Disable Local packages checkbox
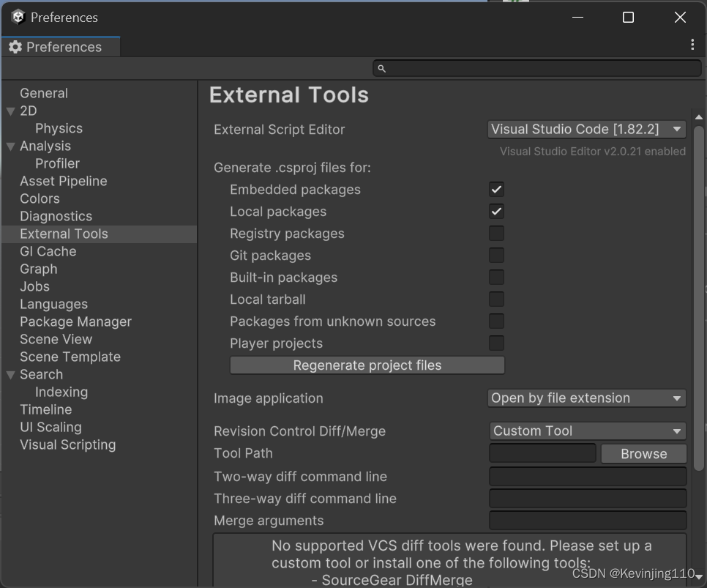 coord(496,211)
